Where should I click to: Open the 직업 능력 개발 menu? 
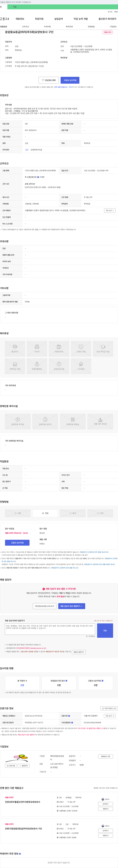(x=81, y=19)
